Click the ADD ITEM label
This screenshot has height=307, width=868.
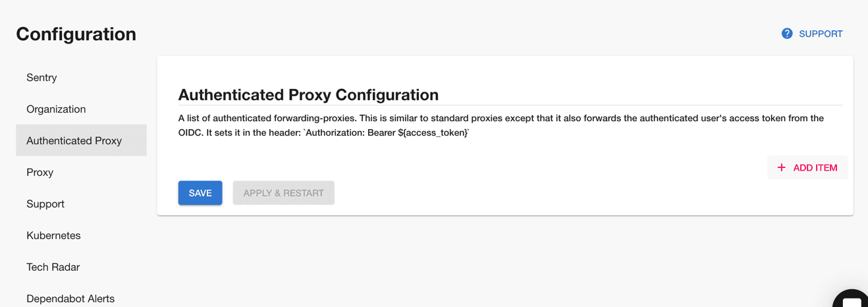815,167
